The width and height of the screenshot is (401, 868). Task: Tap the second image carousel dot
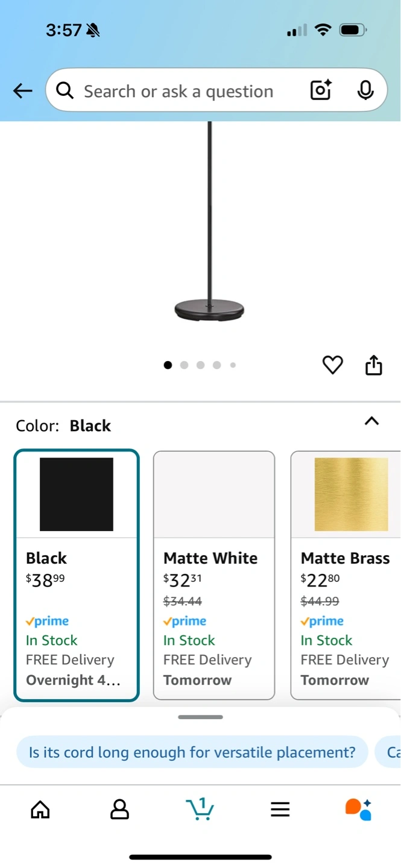(184, 365)
